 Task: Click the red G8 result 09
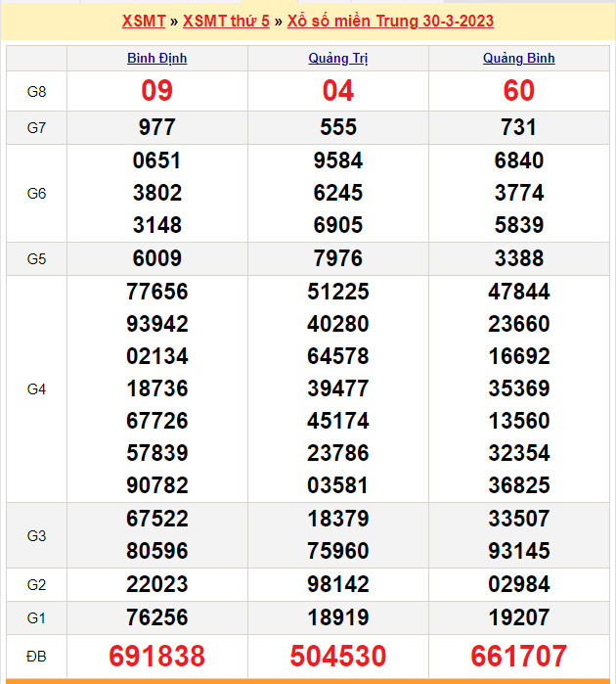point(156,91)
